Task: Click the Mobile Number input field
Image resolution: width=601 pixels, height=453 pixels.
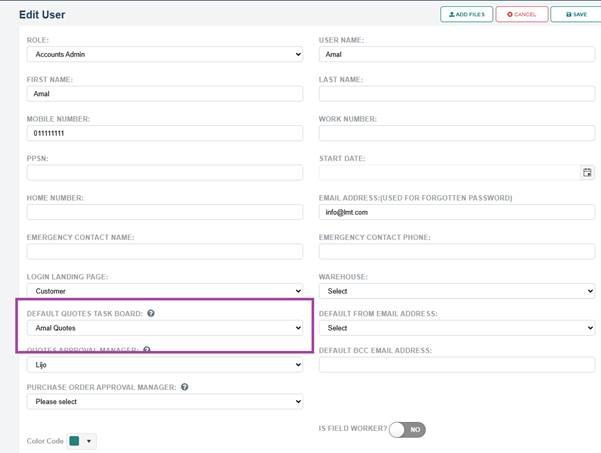Action: 164,133
